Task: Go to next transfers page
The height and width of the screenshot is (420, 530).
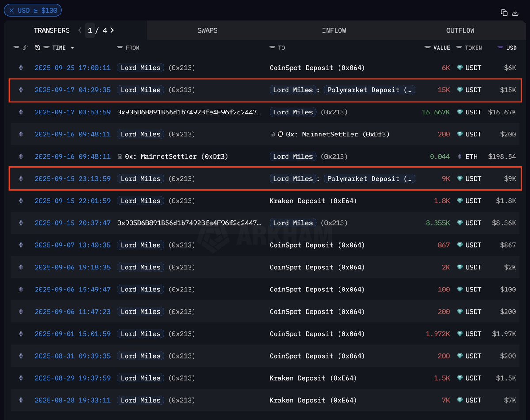Action: pos(112,30)
